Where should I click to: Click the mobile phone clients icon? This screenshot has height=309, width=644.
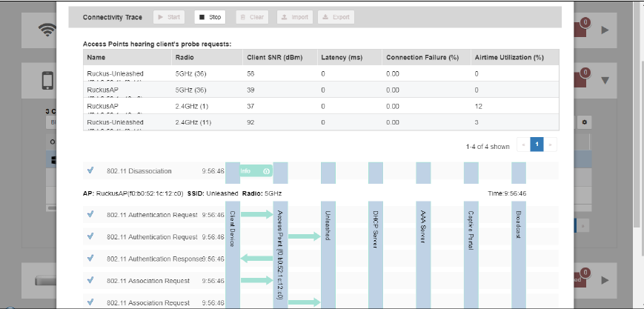50,79
